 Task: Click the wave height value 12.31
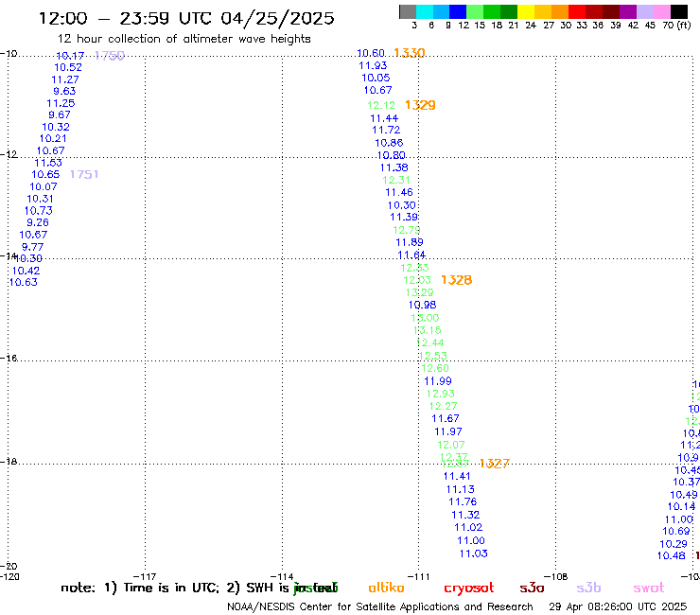(x=396, y=180)
